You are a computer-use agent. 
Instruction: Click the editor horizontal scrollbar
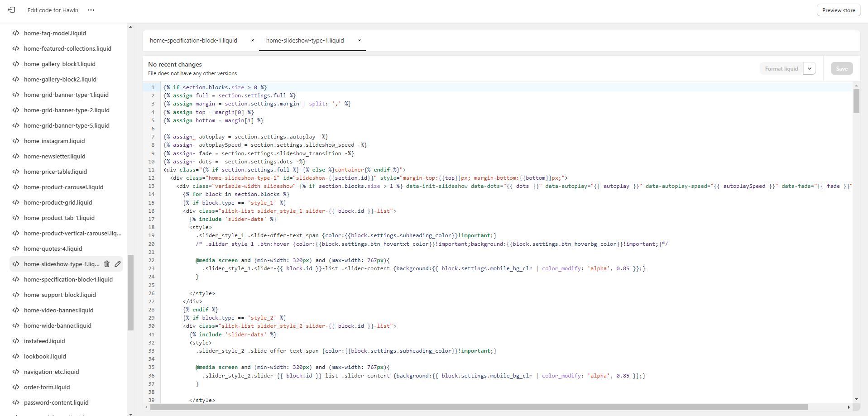point(479,407)
